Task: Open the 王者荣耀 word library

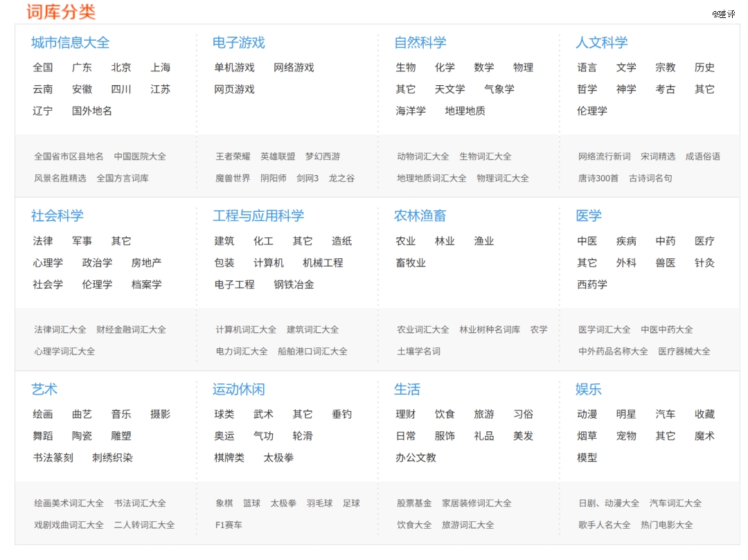Action: [x=233, y=156]
